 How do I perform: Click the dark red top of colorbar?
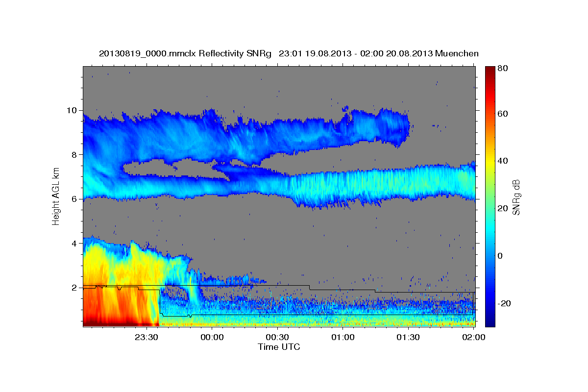pos(490,70)
